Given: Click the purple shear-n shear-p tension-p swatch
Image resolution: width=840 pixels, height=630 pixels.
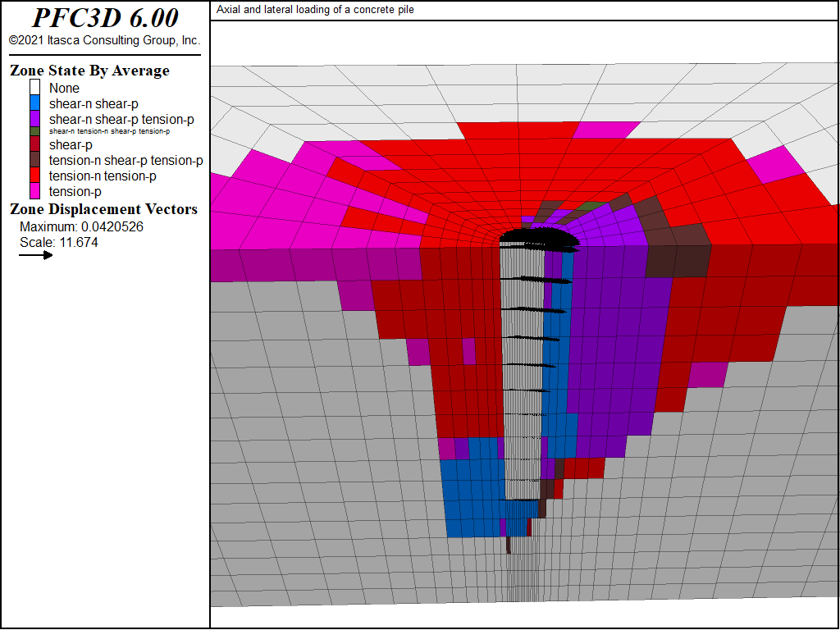Looking at the screenshot, I should click(x=34, y=118).
